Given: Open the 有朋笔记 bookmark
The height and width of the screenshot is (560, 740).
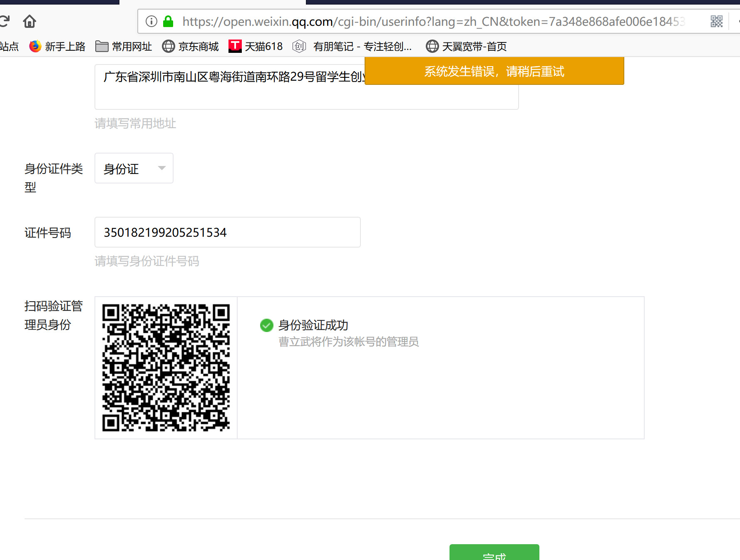Looking at the screenshot, I should coord(352,46).
